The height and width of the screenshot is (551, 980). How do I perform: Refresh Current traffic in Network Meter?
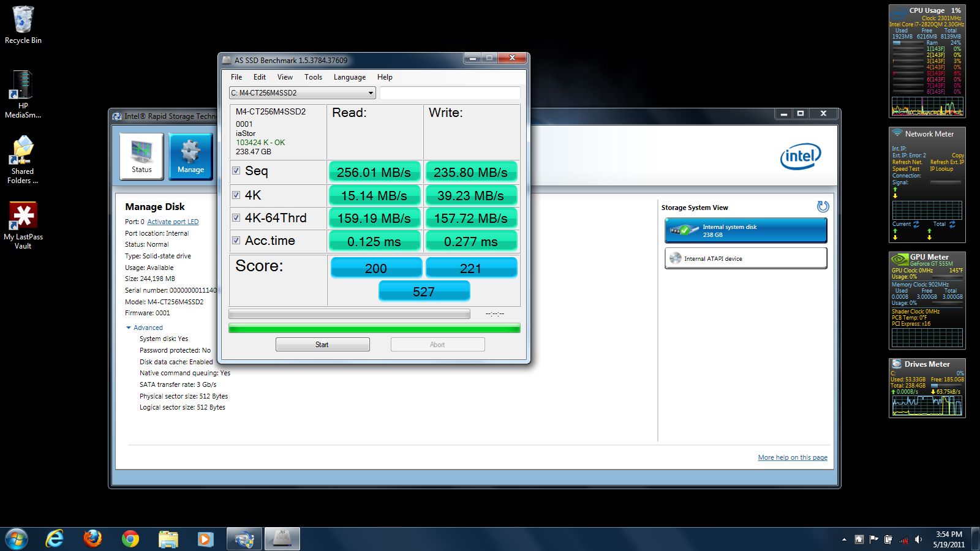tap(916, 224)
